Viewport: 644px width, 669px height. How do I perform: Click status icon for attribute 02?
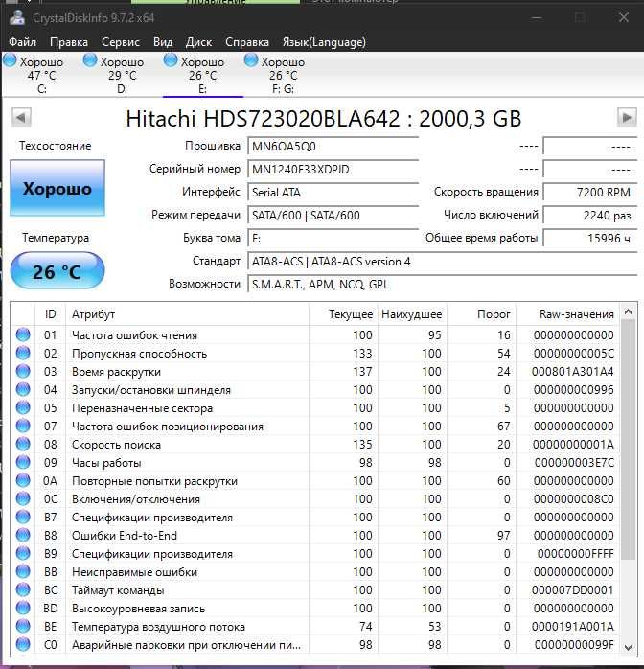tap(23, 353)
